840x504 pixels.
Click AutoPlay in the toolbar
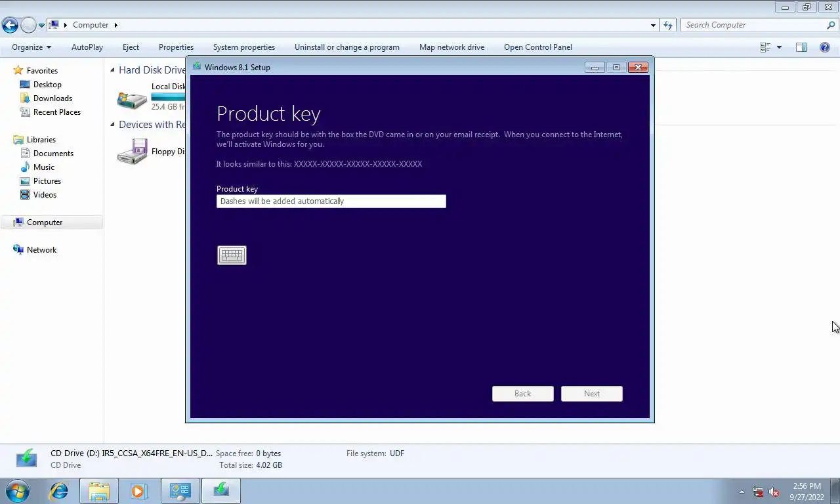87,47
